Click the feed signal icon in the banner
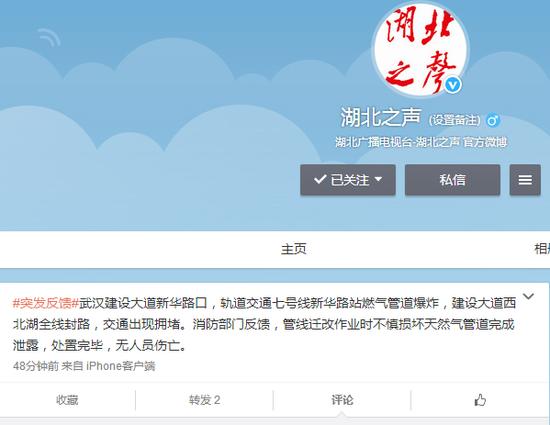550x425 pixels. coord(48,37)
